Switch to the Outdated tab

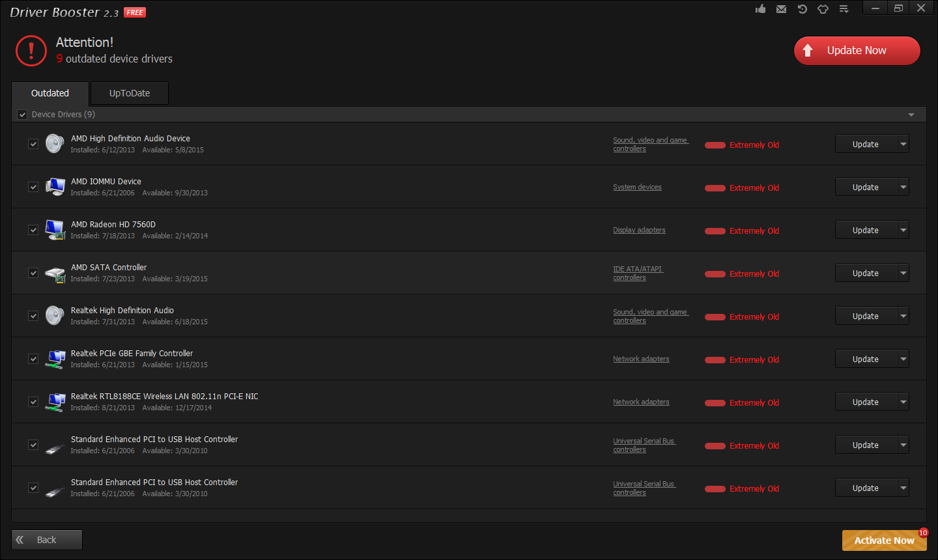click(50, 93)
